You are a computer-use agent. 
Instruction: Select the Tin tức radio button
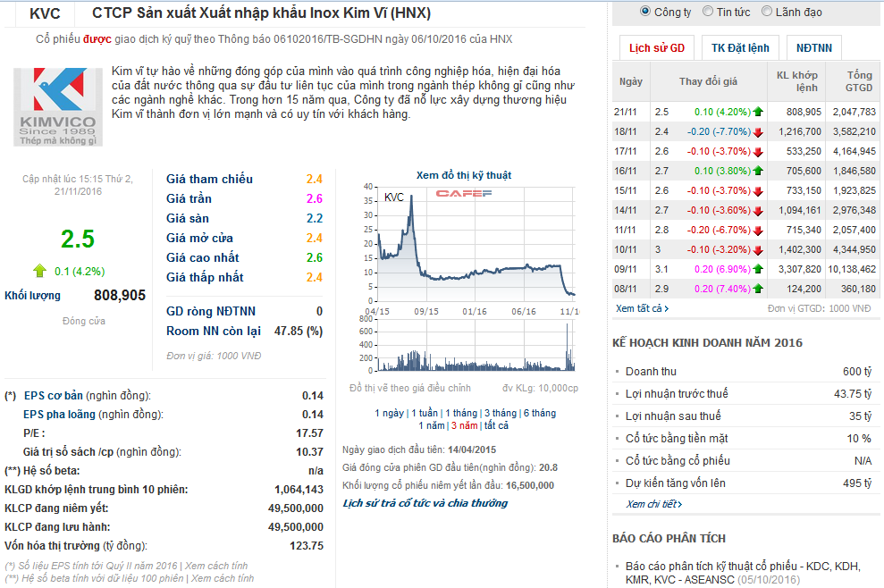tap(708, 12)
